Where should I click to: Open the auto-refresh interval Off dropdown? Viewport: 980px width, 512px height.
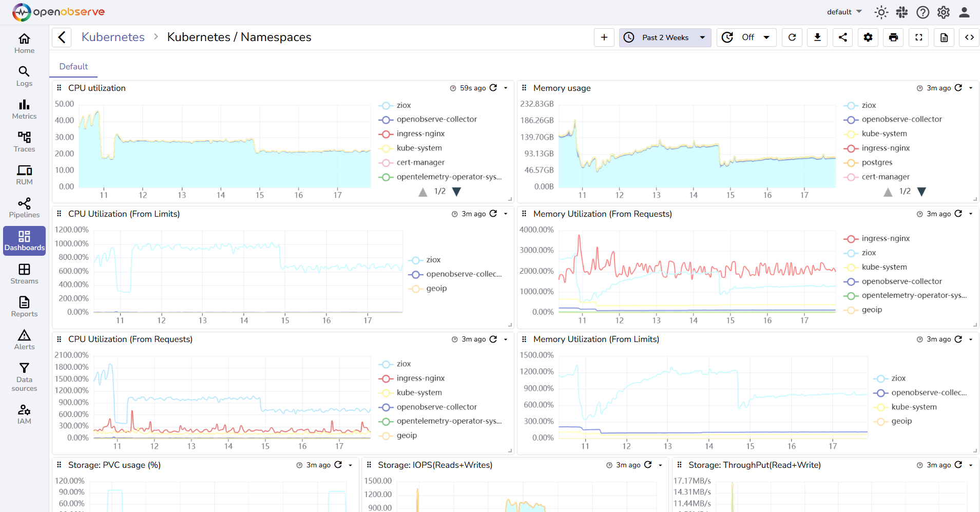click(747, 37)
